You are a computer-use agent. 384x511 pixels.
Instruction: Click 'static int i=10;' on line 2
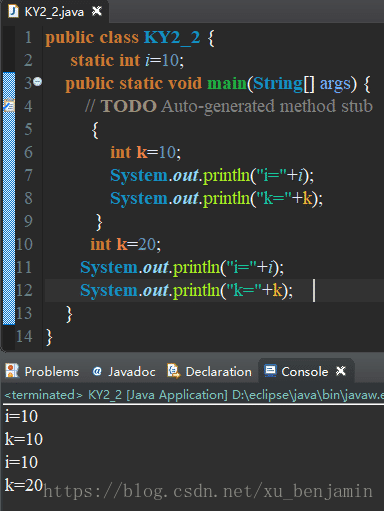click(127, 60)
